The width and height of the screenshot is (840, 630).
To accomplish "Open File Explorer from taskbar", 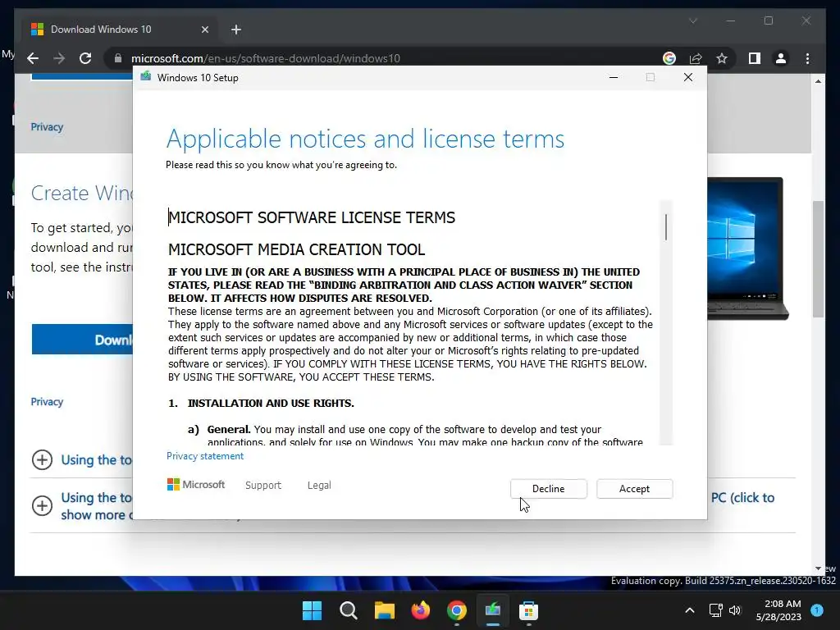I will [384, 610].
